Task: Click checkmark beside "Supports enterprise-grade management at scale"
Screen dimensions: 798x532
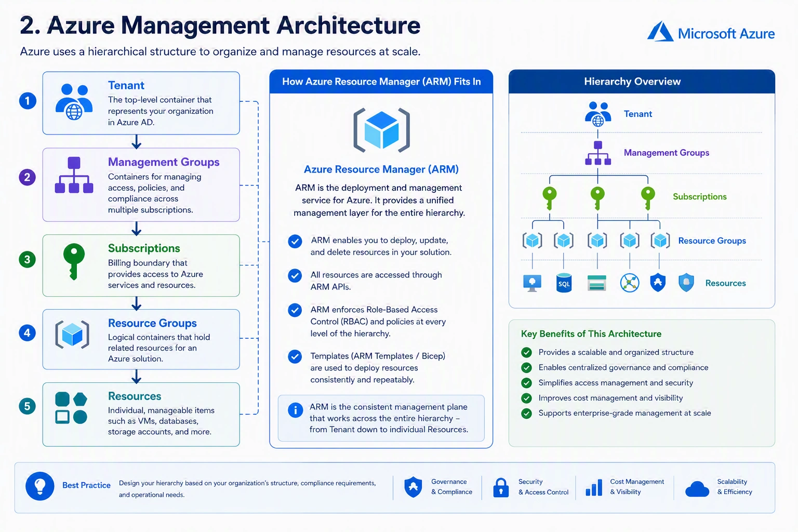Action: pyautogui.click(x=526, y=414)
